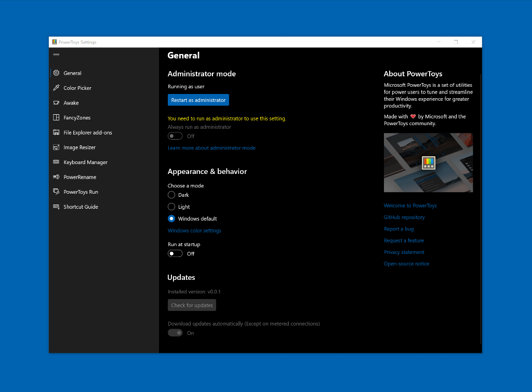Click the Request a feature link

point(404,240)
